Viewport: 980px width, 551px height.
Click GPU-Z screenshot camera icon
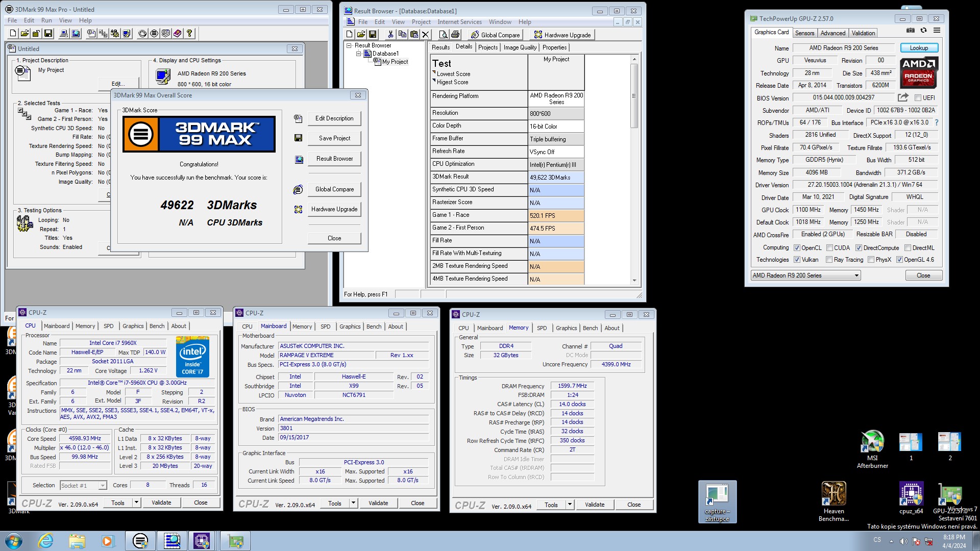[910, 31]
